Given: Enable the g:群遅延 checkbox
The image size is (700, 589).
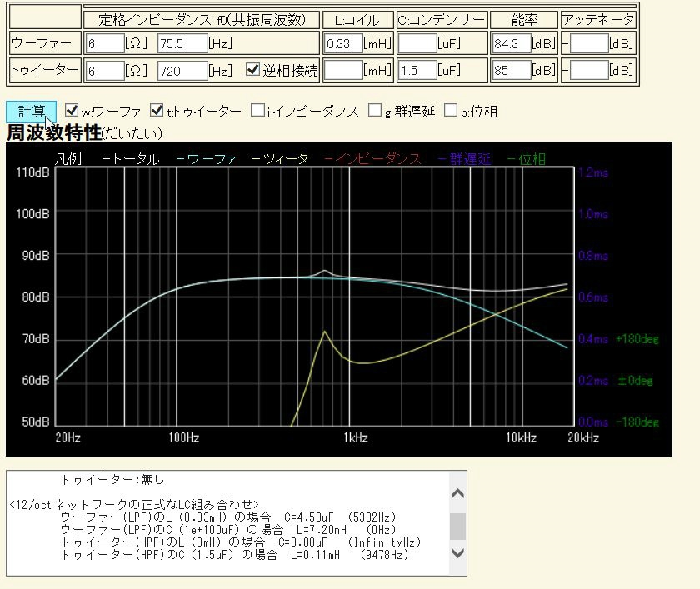Looking at the screenshot, I should (375, 110).
